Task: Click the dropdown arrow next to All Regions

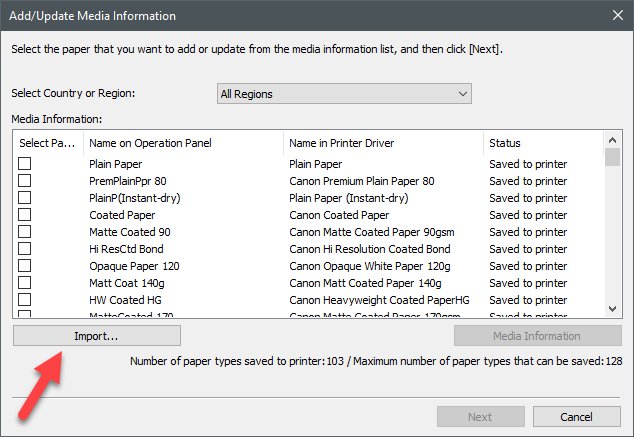Action: coord(462,94)
